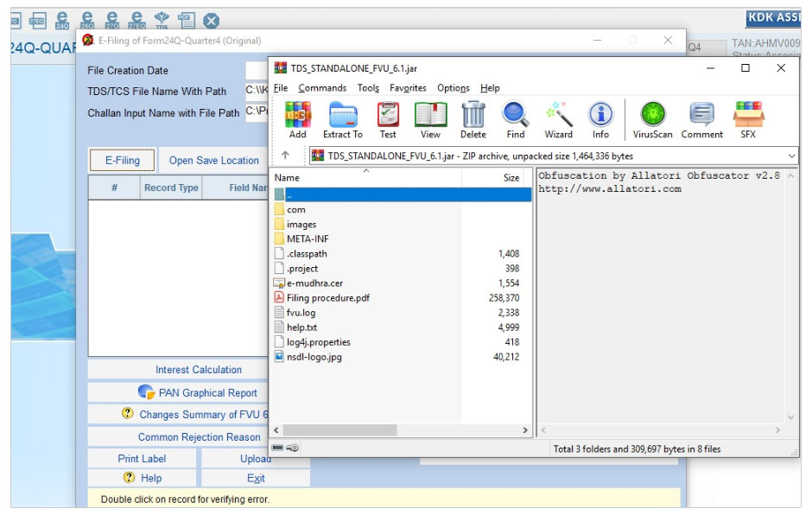Viewport: 812px width, 515px height.
Task: Click the 24Q icon in KDK toolbar
Action: (61, 20)
